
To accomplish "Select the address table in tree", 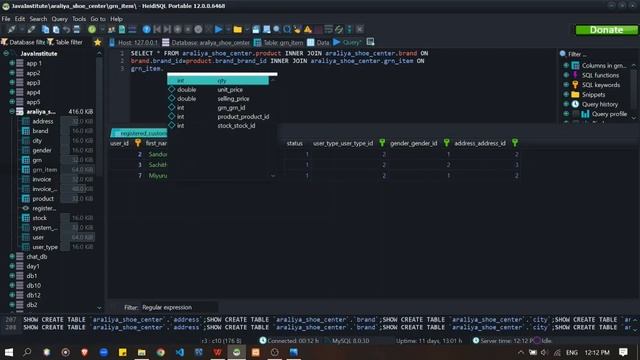I will pos(43,121).
